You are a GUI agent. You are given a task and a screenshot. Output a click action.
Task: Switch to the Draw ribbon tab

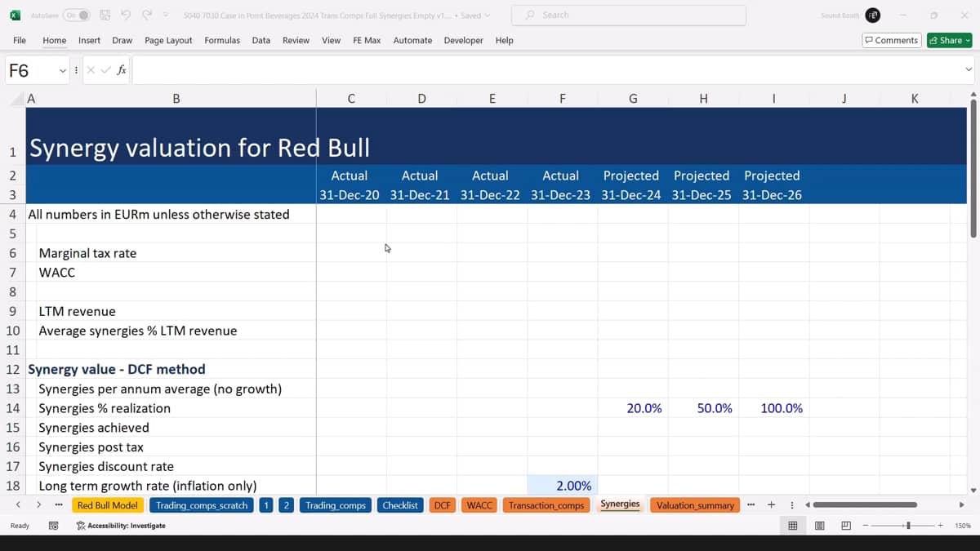[122, 40]
